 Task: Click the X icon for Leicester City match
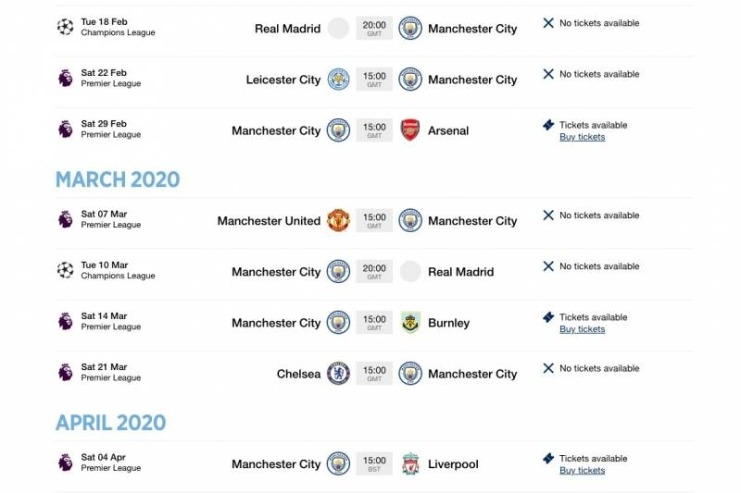pos(548,74)
